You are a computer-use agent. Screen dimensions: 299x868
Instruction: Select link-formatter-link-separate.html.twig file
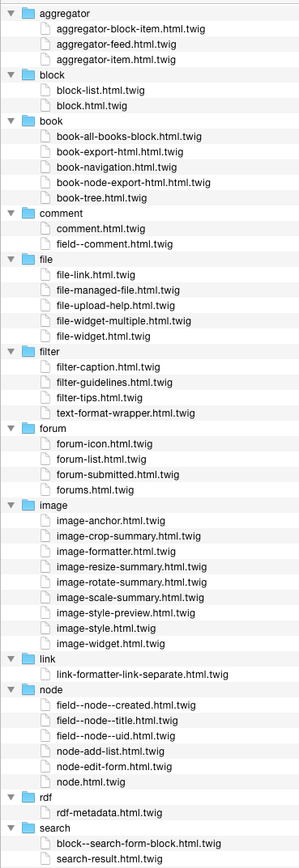pos(143,674)
